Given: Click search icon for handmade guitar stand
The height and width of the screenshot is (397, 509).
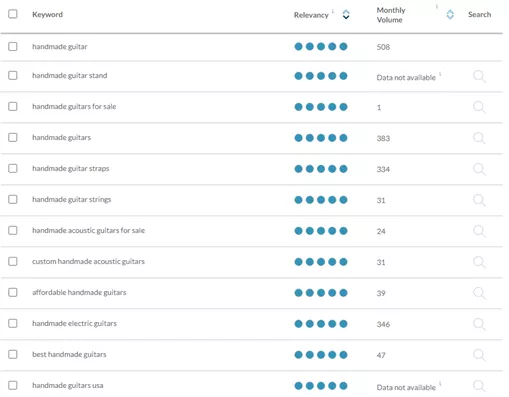Looking at the screenshot, I should coord(479,76).
